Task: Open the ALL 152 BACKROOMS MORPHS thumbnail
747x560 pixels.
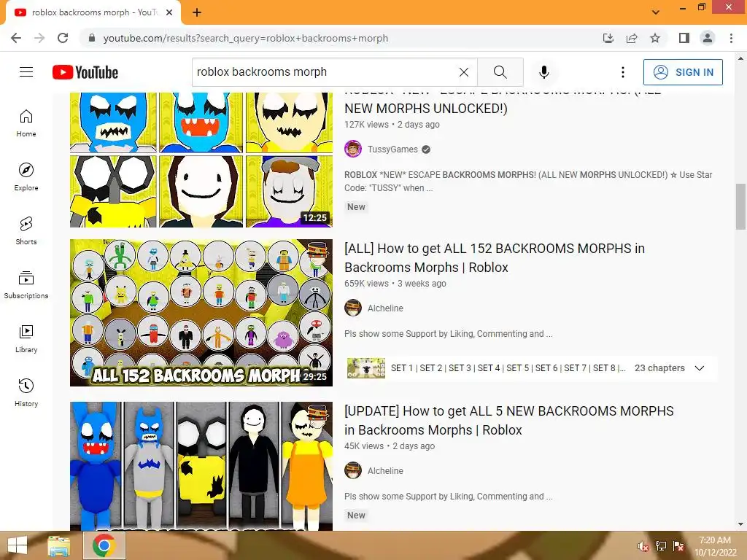Action: (201, 312)
